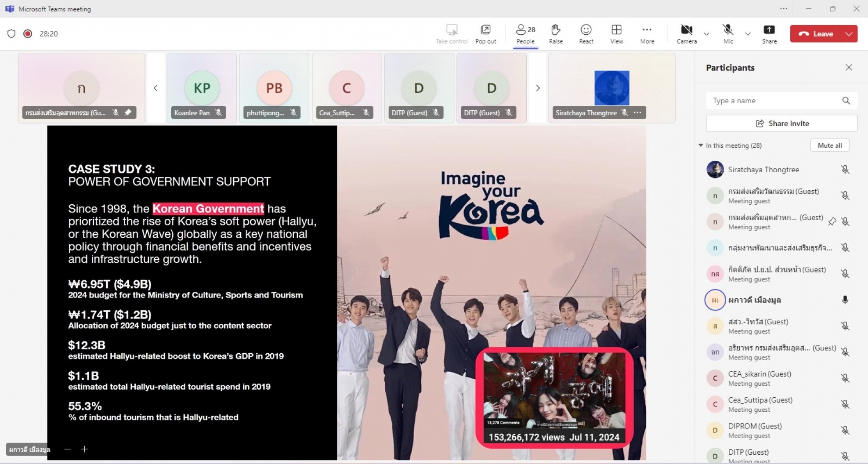868x464 pixels.
Task: Show next participants with right chevron
Action: click(538, 88)
